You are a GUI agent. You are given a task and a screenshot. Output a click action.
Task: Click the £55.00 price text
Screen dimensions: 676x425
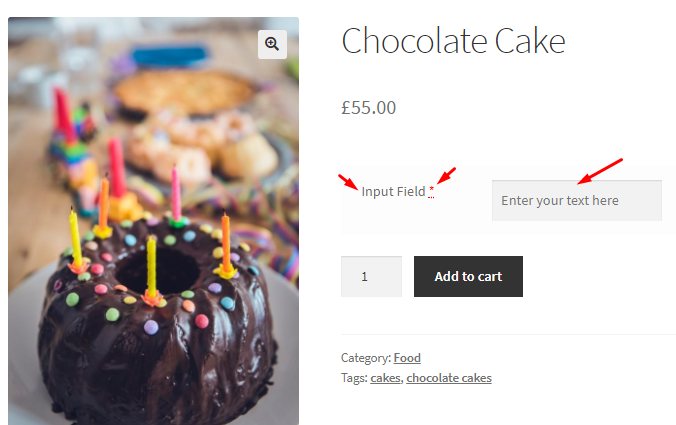[368, 107]
